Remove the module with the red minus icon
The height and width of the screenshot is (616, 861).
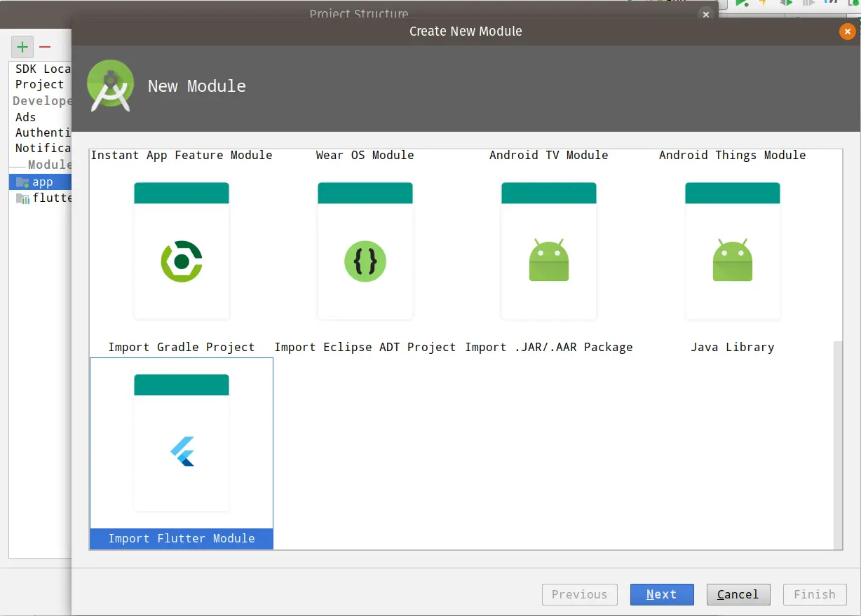[45, 47]
